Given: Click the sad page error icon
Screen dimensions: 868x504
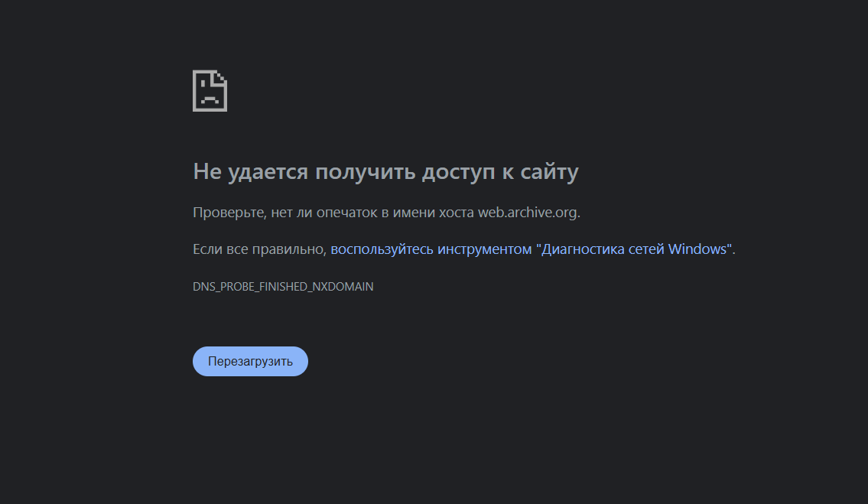Looking at the screenshot, I should pos(210,91).
